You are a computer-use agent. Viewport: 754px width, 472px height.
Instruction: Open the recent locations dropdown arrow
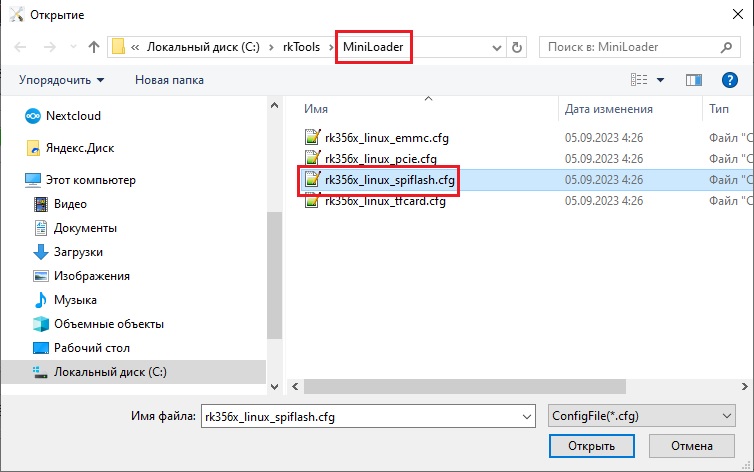point(73,47)
